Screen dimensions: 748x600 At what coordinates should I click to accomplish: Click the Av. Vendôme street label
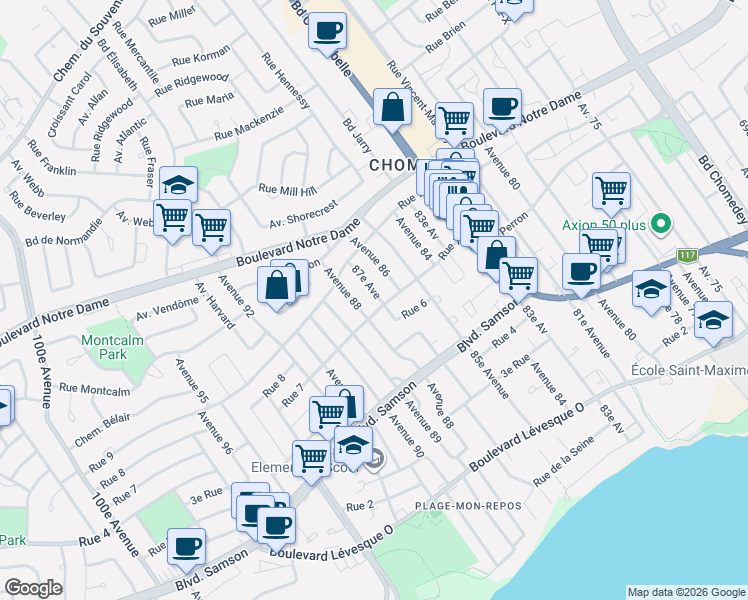coord(167,309)
